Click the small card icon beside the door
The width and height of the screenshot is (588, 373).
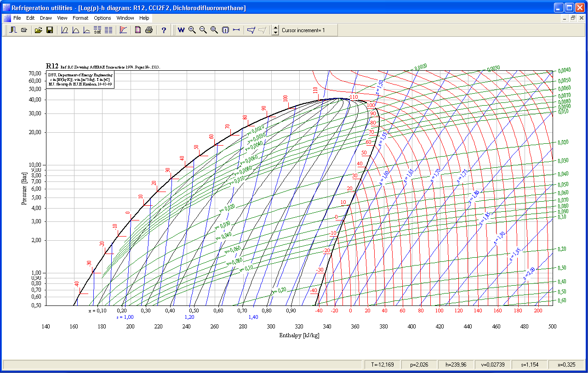pyautogui.click(x=24, y=30)
